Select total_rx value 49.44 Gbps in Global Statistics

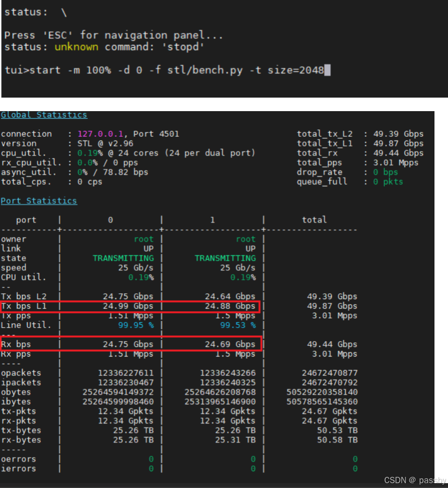(x=398, y=153)
